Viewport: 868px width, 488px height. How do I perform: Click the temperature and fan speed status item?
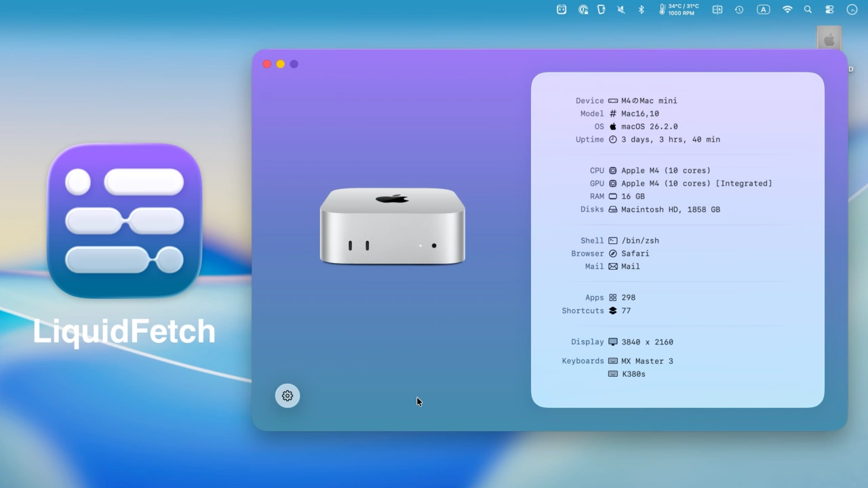click(678, 9)
